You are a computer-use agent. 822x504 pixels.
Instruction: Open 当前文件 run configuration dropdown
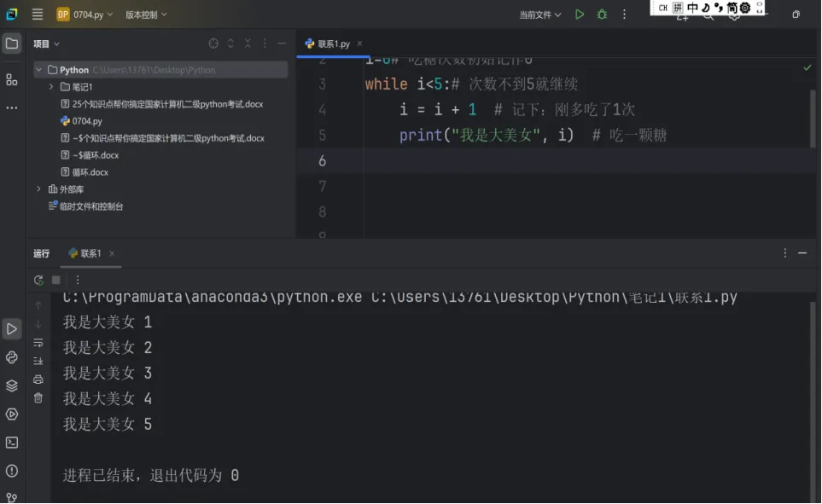coord(540,14)
